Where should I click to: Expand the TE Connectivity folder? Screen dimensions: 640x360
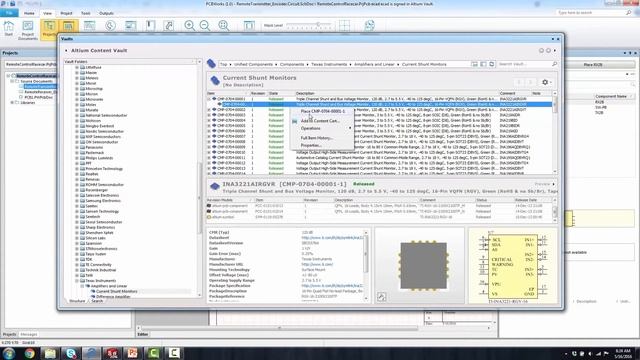(77, 265)
